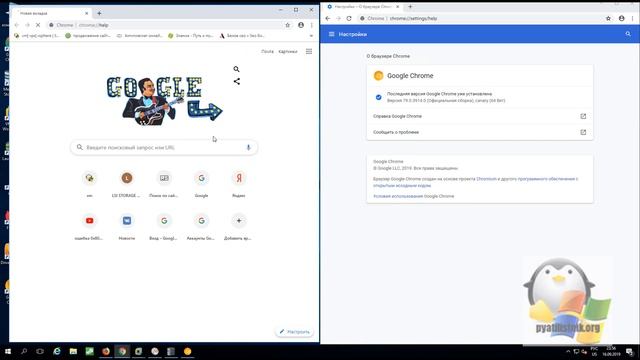Open the 'продвижение сай...' bookmark
Screen dimensions: 640x360
87,36
